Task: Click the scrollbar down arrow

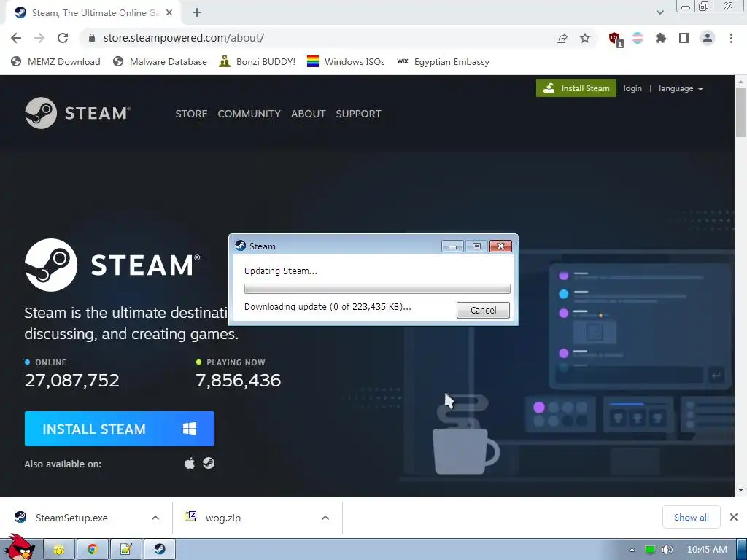Action: [741, 490]
